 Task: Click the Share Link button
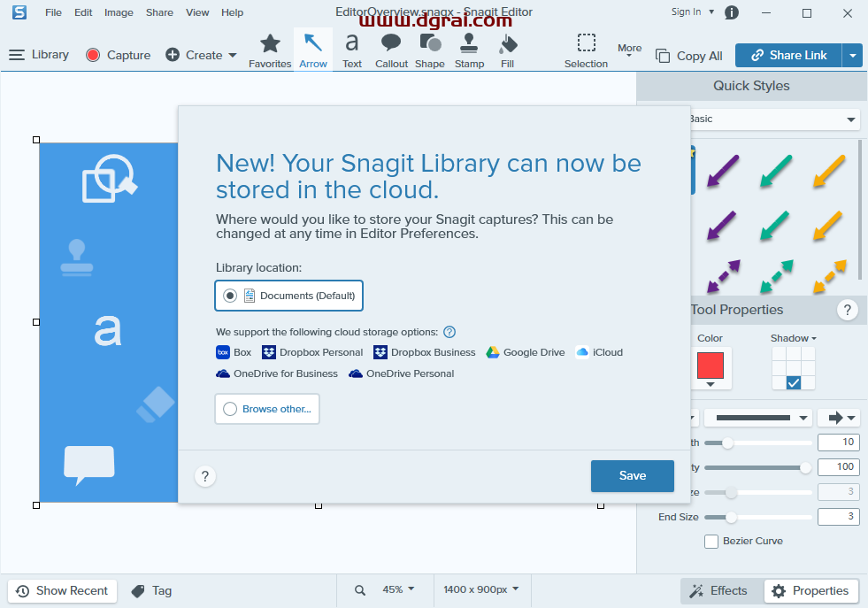pyautogui.click(x=789, y=56)
